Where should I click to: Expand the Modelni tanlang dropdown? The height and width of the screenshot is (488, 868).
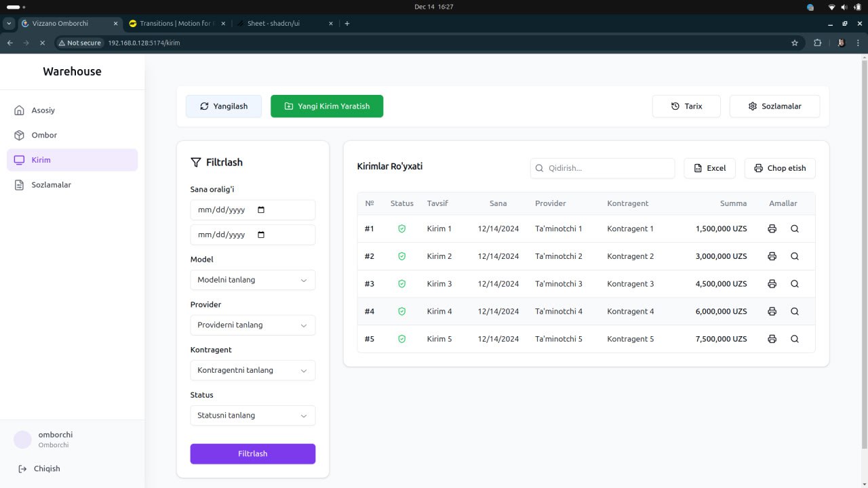coord(253,280)
